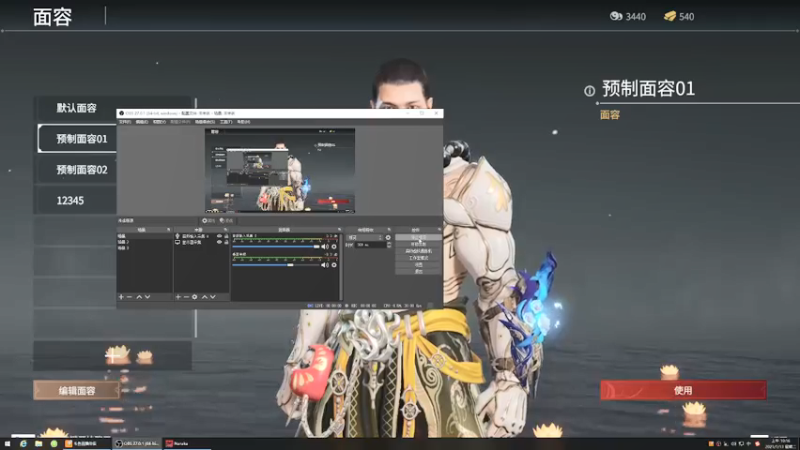The image size is (800, 450).
Task: Mute first audio mixer channel speaker icon
Action: (325, 246)
